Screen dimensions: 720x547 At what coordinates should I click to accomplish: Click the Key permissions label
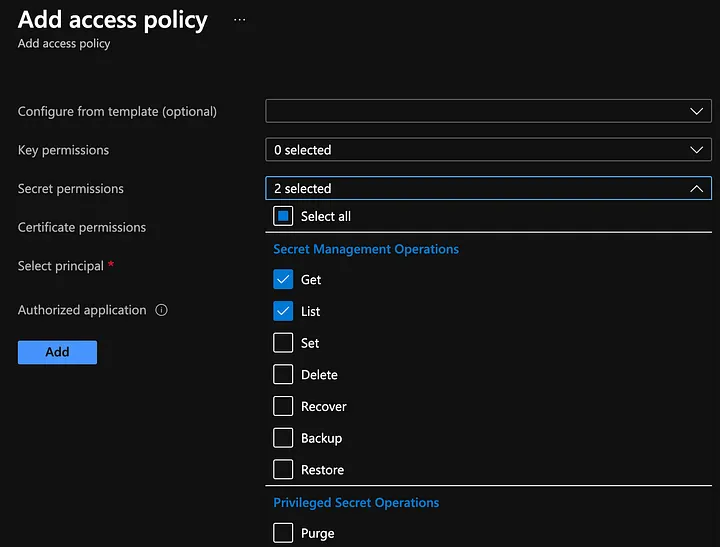coord(63,150)
